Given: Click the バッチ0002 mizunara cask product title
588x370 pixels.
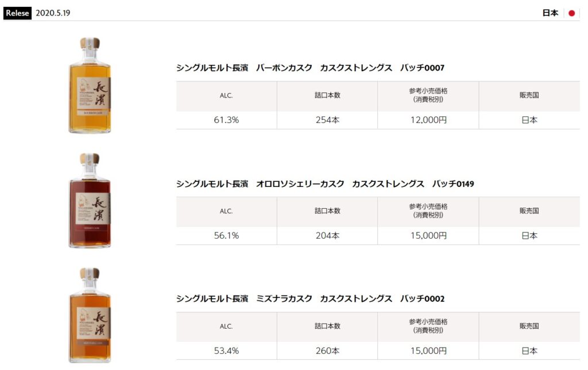Looking at the screenshot, I should (310, 299).
